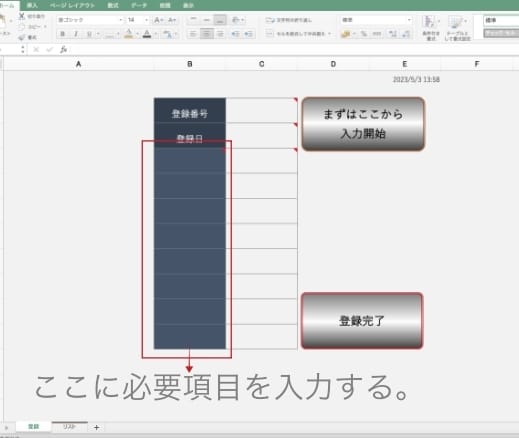The height and width of the screenshot is (438, 519).
Task: Toggle the bottom align button
Action: point(220,20)
